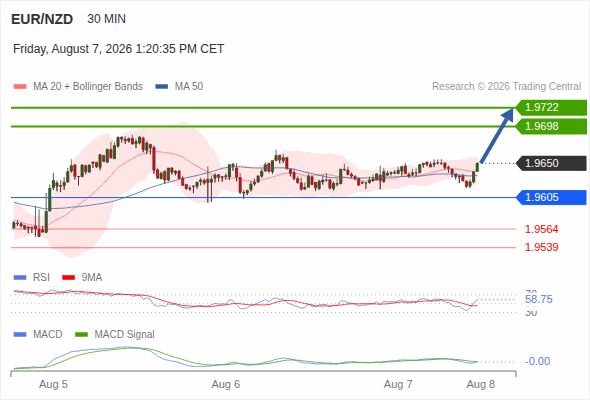This screenshot has width=590, height=400.
Task: Click the MACD blue legend swatch
Action: tap(20, 335)
